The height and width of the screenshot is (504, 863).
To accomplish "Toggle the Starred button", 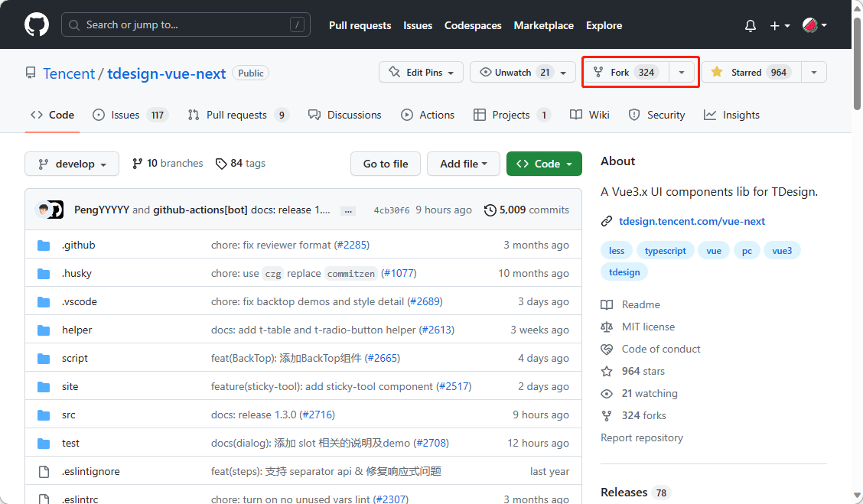I will (751, 72).
